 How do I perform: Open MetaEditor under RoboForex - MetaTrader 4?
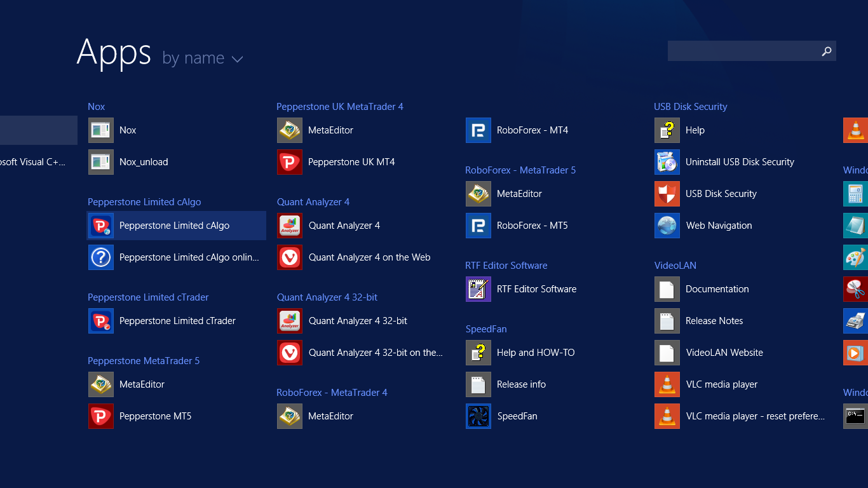tap(365, 416)
